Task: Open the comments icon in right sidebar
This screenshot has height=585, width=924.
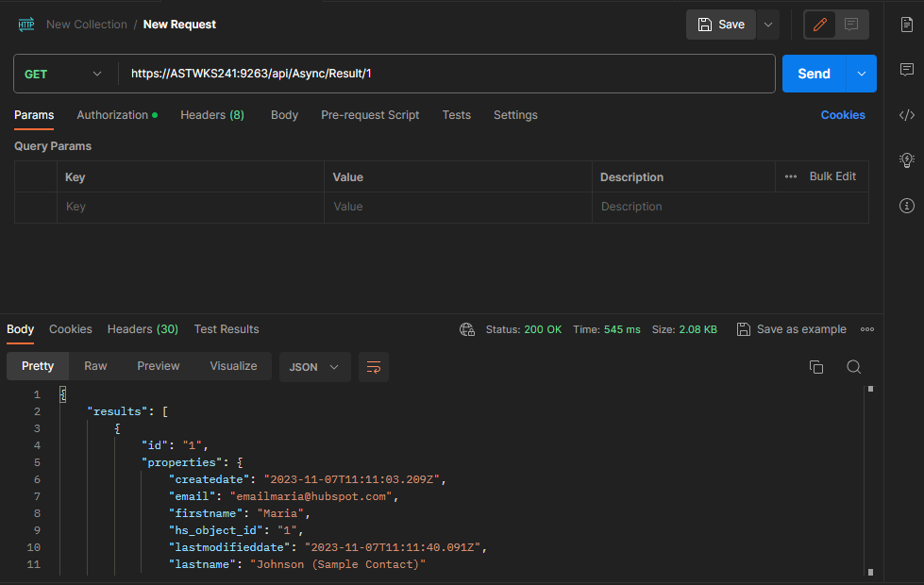Action: (906, 70)
